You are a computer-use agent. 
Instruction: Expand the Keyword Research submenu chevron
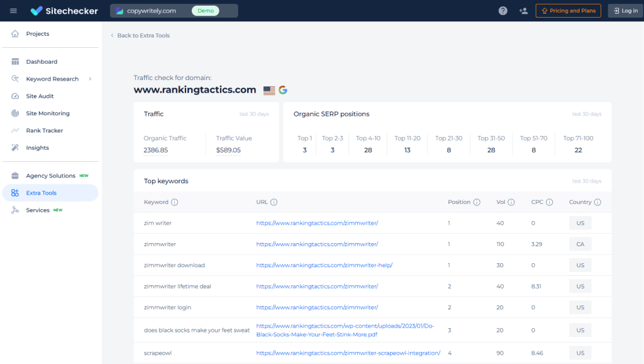(x=91, y=79)
